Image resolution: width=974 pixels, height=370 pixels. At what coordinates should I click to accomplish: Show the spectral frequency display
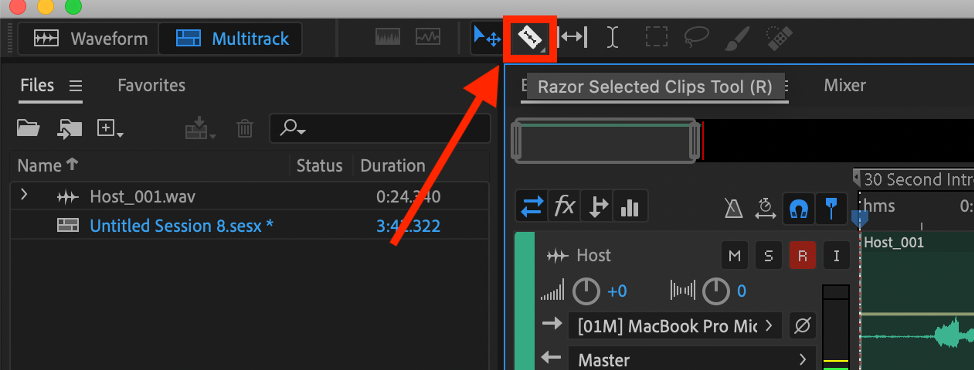[x=388, y=38]
